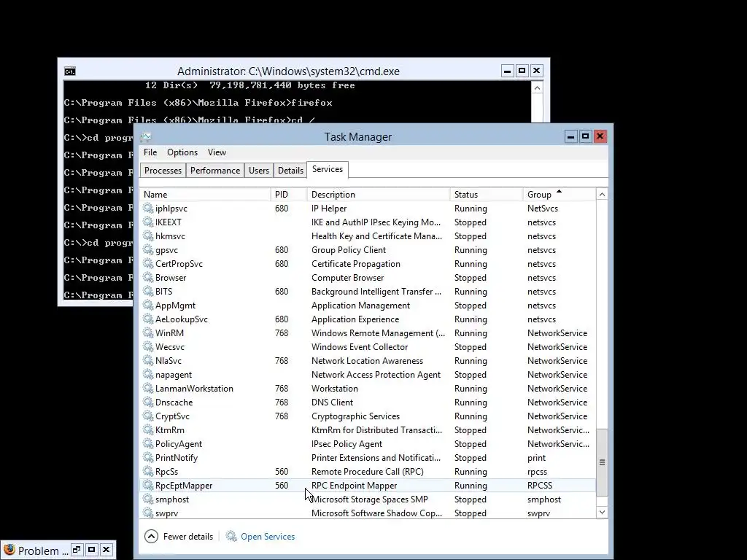The width and height of the screenshot is (747, 560).
Task: Click 'IPsec Policy Agent' description cell
Action: (x=347, y=444)
